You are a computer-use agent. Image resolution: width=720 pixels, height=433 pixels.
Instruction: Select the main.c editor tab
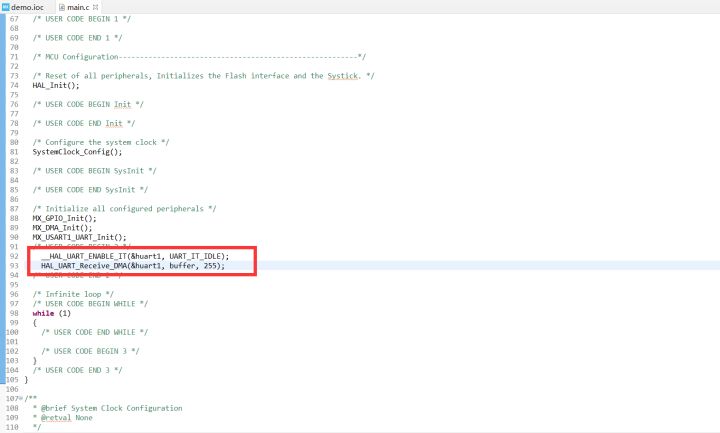coord(78,7)
